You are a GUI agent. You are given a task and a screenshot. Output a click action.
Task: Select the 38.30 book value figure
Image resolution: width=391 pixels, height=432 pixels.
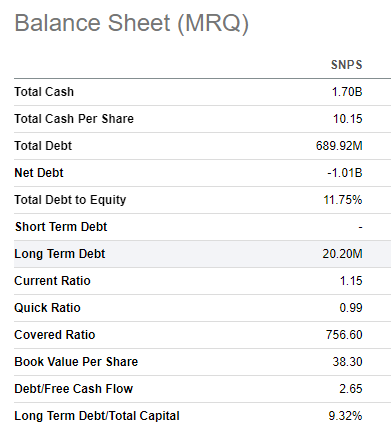[347, 362]
